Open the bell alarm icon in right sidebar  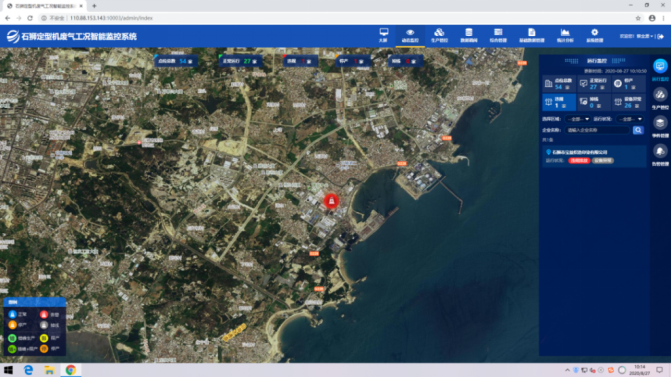click(660, 151)
